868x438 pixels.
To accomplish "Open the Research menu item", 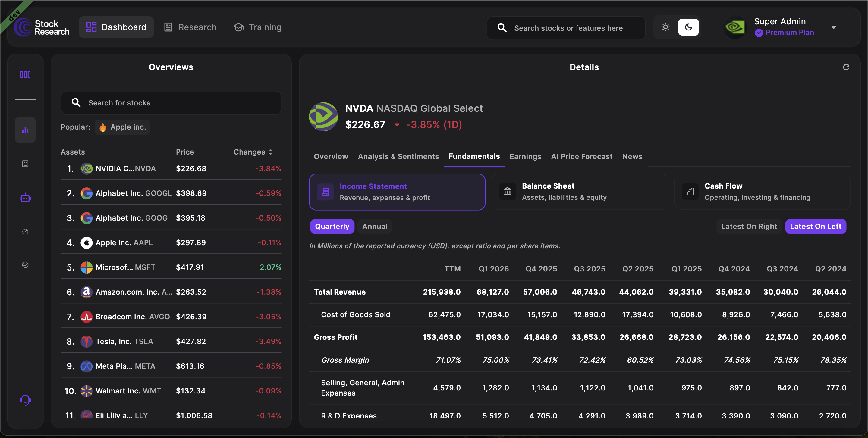I will (x=190, y=27).
